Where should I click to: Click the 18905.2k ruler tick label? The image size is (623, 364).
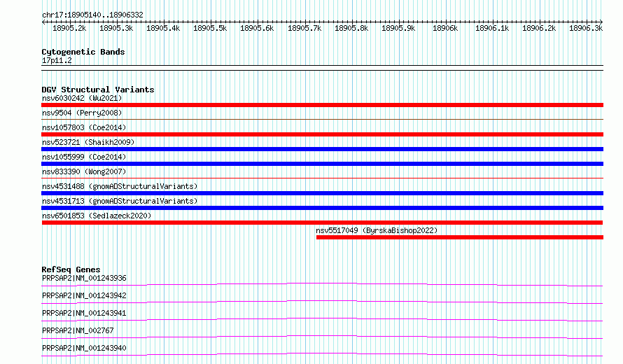[69, 28]
